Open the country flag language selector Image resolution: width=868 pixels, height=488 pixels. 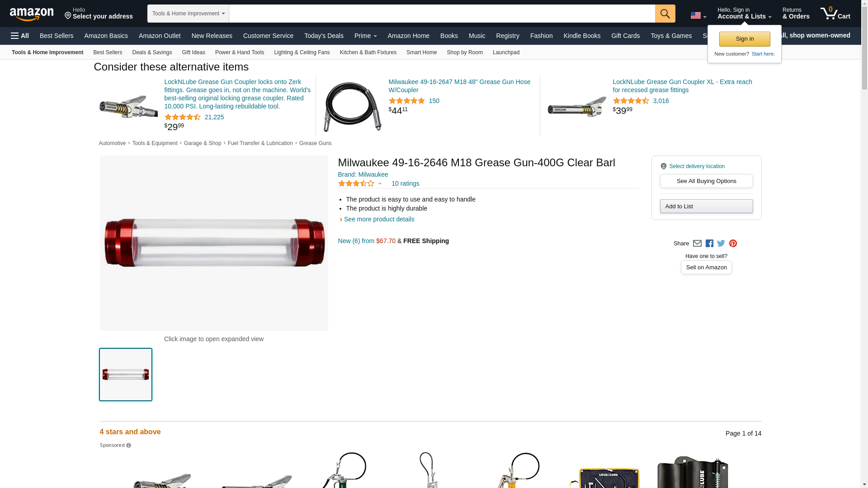(698, 16)
